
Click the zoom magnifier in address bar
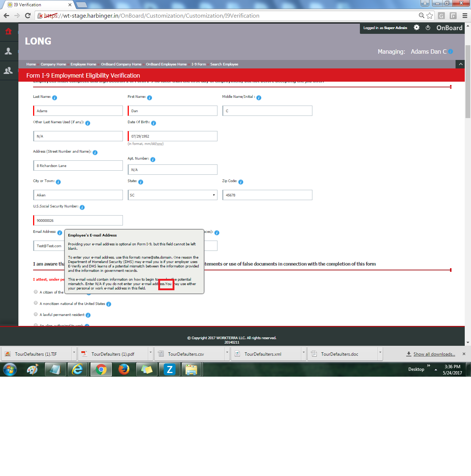pyautogui.click(x=422, y=15)
